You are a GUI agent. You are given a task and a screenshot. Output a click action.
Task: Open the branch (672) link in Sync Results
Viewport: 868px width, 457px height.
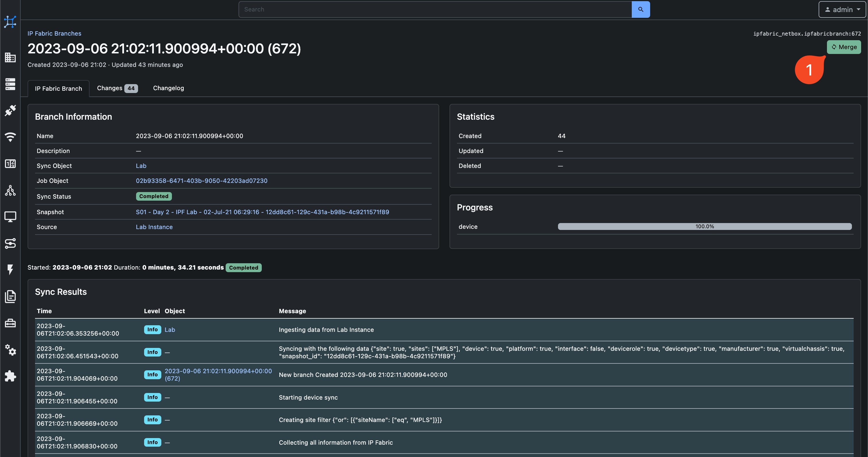pyautogui.click(x=218, y=375)
